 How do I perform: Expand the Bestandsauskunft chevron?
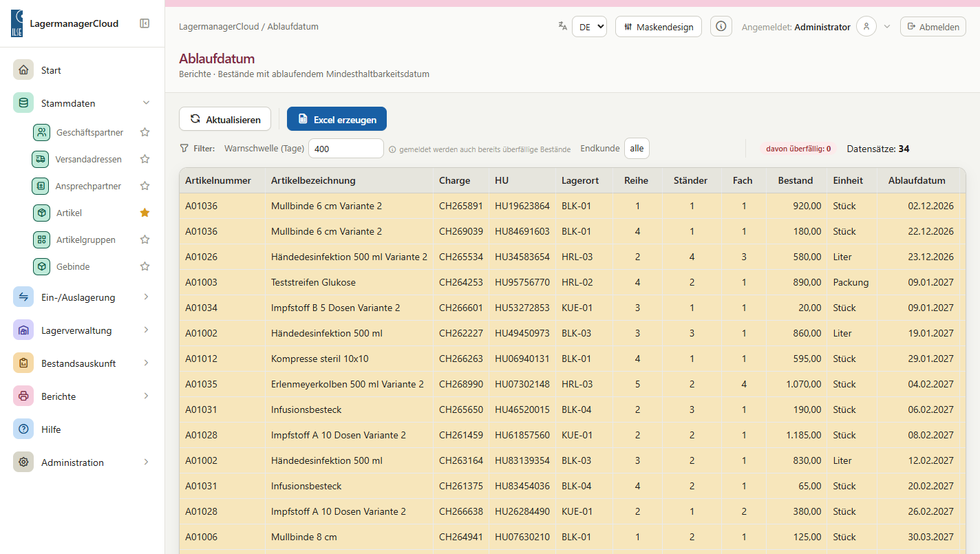point(146,363)
